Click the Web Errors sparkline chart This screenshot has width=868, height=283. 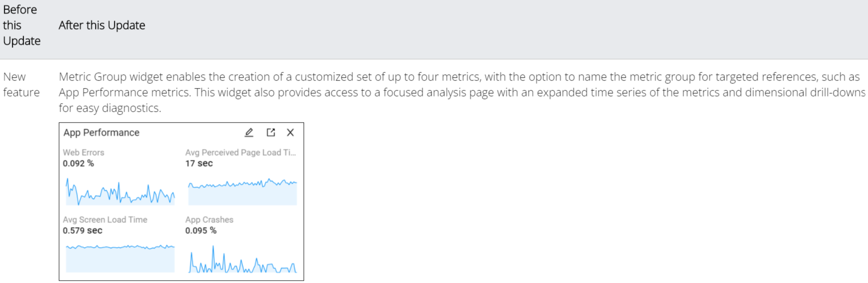pyautogui.click(x=120, y=192)
